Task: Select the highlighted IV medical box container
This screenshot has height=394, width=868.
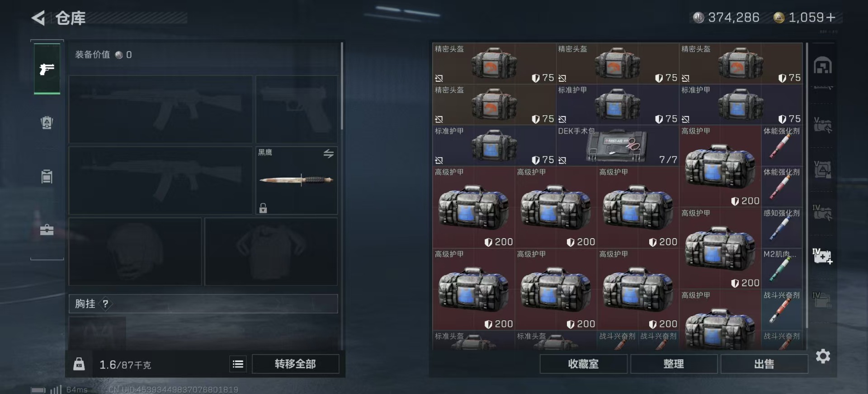Action: coord(822,256)
